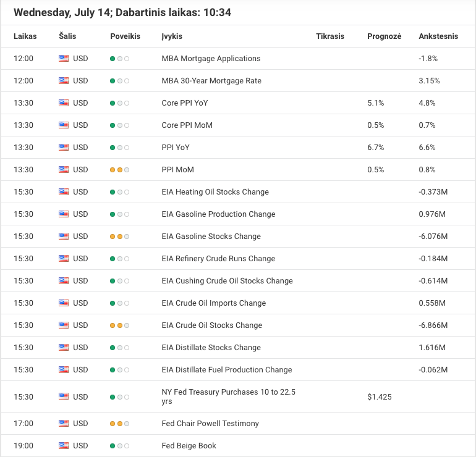
Task: Select the EIA Distillate Fuel Production Change row
Action: (x=238, y=370)
